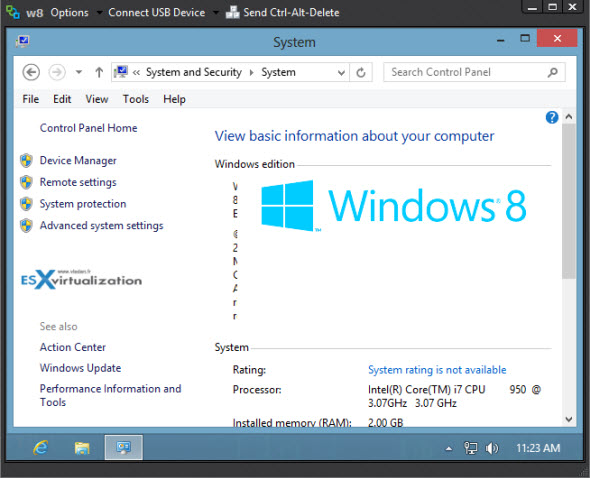
Task: Click the Processor value text
Action: [454, 396]
